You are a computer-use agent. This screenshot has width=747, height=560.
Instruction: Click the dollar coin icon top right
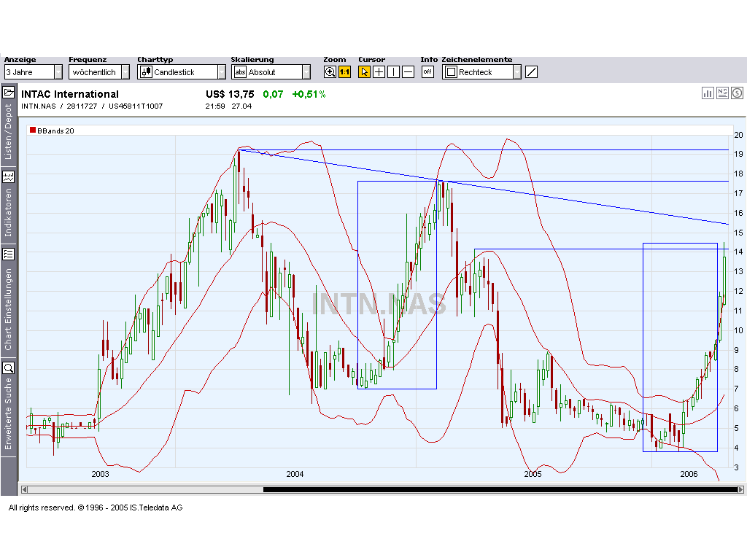point(737,93)
